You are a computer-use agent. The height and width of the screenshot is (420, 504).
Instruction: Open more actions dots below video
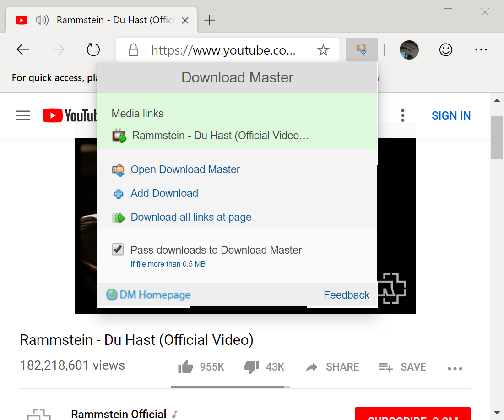(455, 369)
